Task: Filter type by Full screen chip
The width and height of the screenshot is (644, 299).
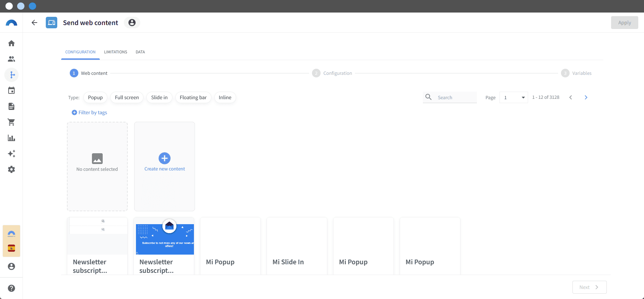Action: (x=127, y=97)
